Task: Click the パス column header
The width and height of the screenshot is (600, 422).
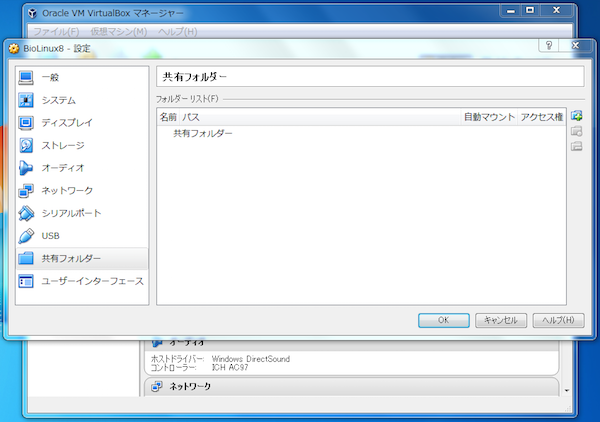Action: [320, 117]
